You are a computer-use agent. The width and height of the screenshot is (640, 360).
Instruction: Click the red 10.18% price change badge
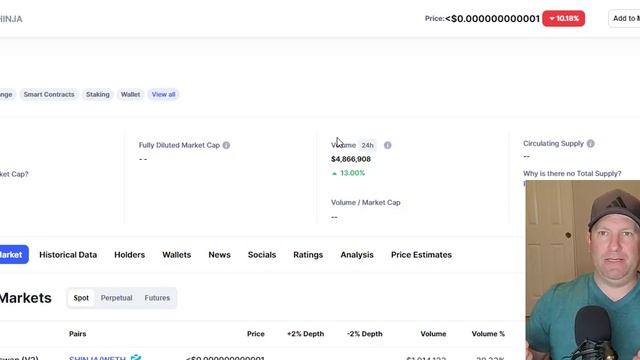point(563,19)
